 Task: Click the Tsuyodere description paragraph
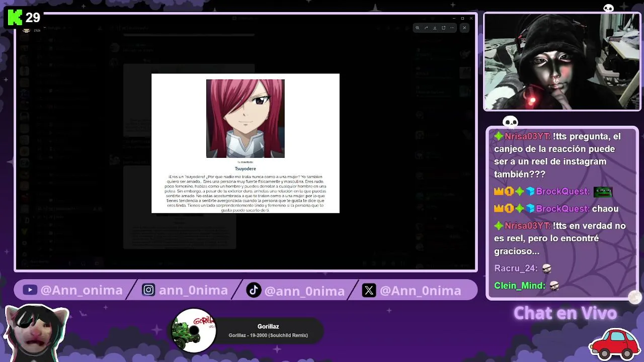click(246, 193)
